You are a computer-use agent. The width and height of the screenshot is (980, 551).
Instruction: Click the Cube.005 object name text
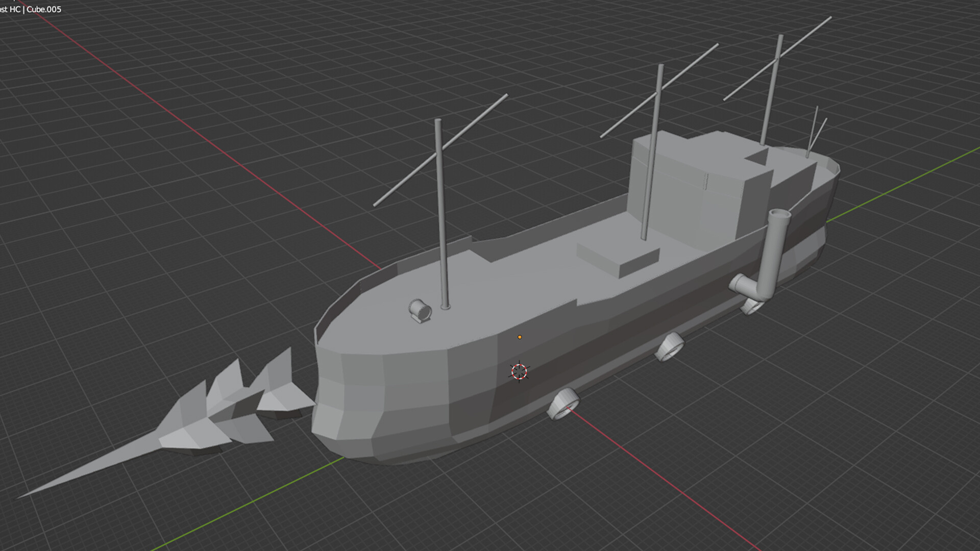[x=44, y=9]
